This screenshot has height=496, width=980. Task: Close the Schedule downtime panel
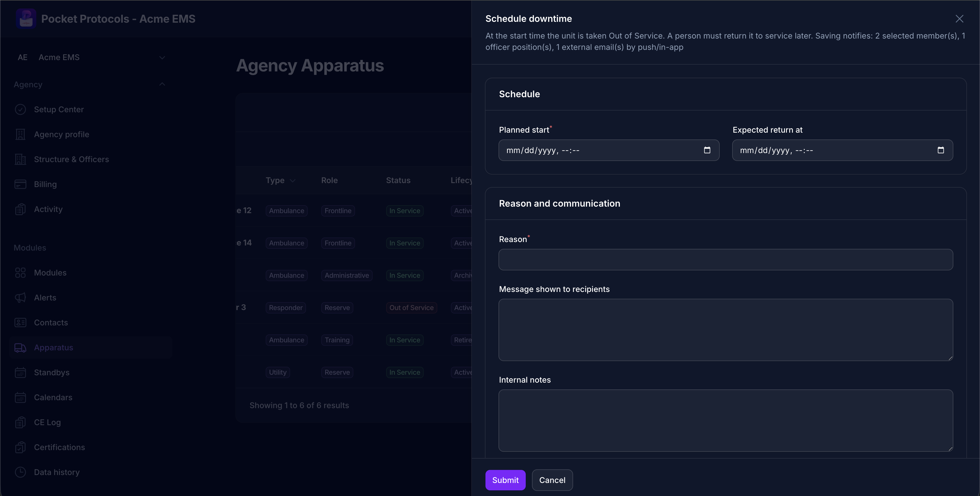[x=959, y=19]
